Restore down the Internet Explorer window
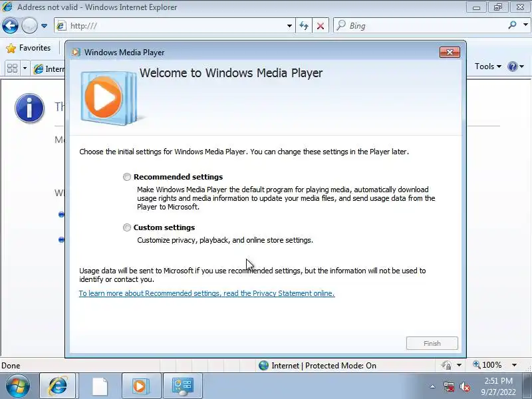This screenshot has width=532, height=399. (x=497, y=7)
